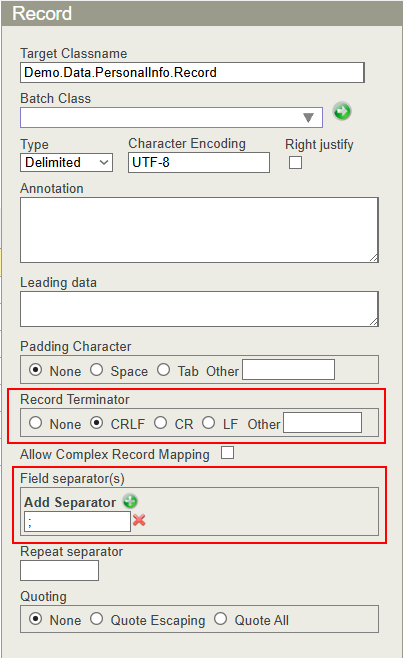Click the Character Encoding field with UTF-8
Viewport: 404px width, 658px height.
(x=199, y=162)
